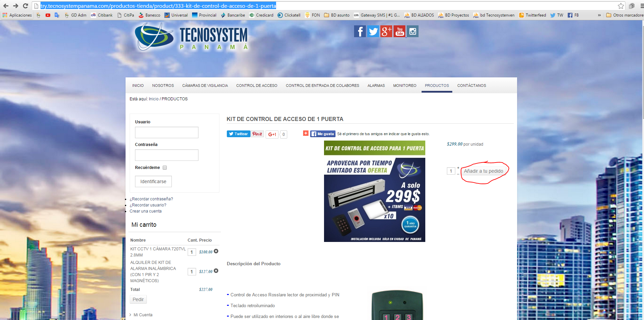Visit Tecnosystem's Facebook page icon
The image size is (644, 320).
click(360, 31)
